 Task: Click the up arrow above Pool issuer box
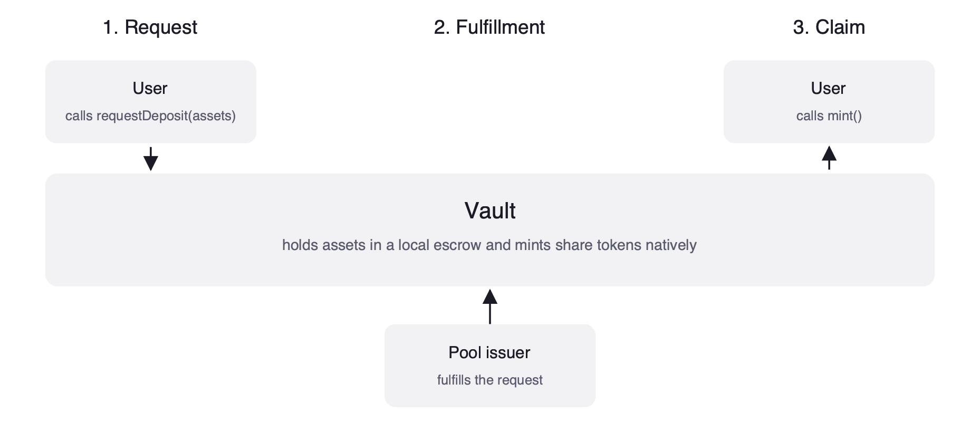click(490, 306)
